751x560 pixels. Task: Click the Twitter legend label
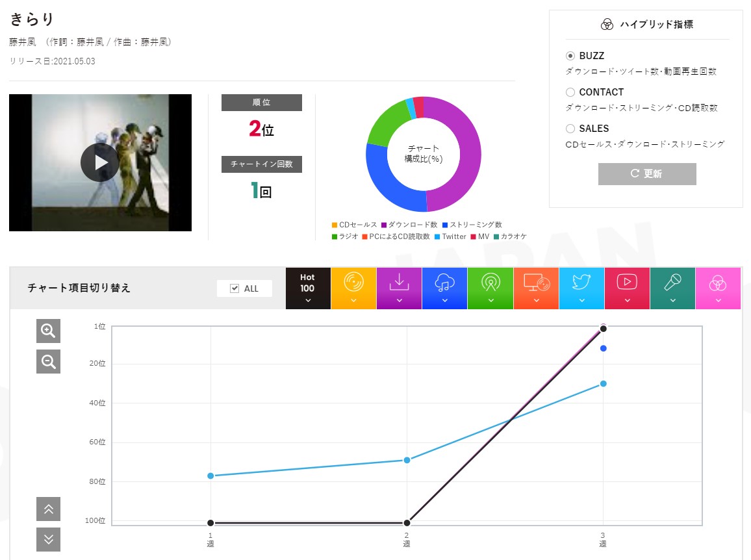click(x=454, y=236)
